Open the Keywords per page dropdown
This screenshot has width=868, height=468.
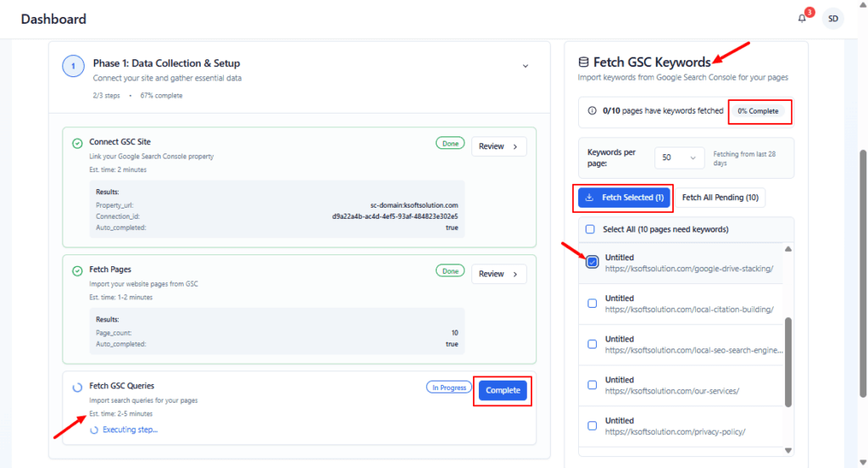[x=679, y=158]
